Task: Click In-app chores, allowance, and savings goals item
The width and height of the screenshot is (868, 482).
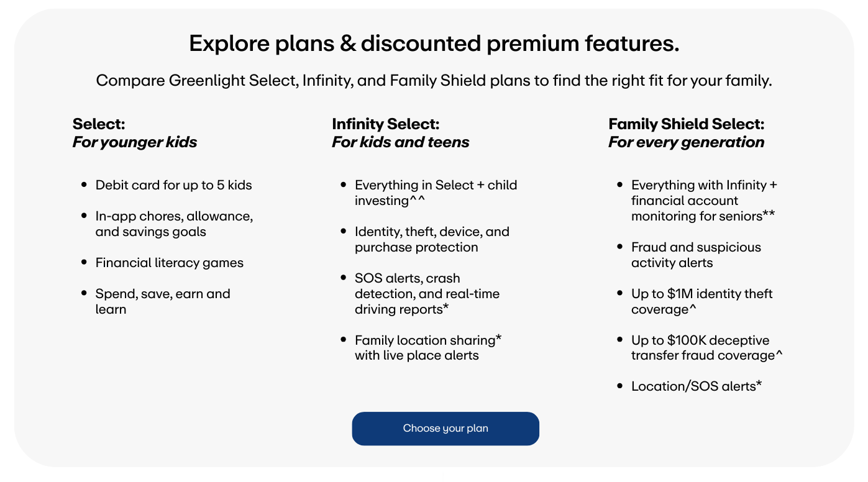Action: click(174, 224)
